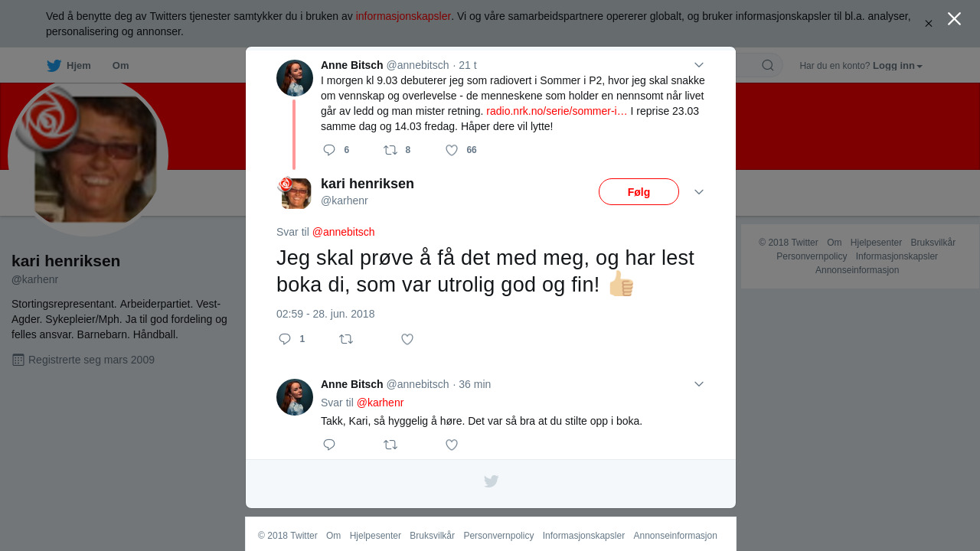This screenshot has width=980, height=551.
Task: Open options chevron on top Anne Bitsch tweet
Action: (699, 65)
